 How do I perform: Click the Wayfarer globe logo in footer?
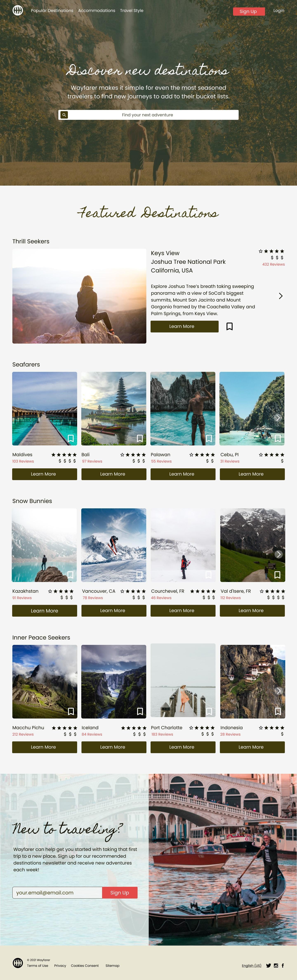click(x=18, y=962)
